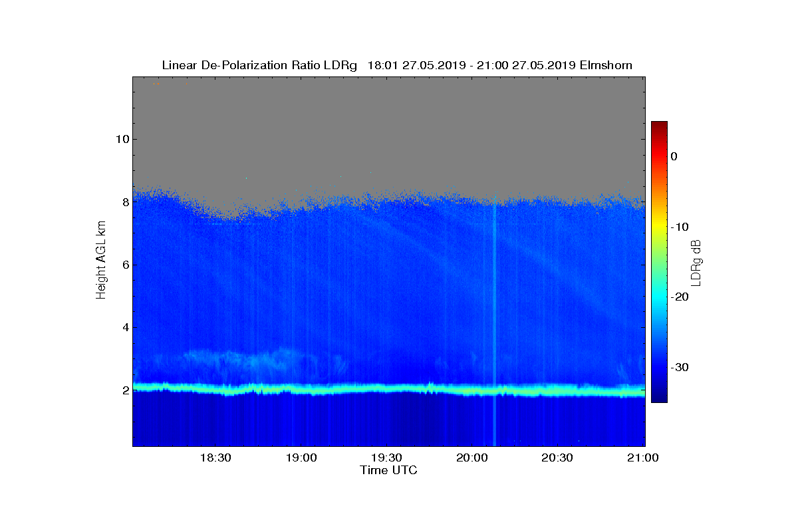This screenshot has height=532, width=798.
Task: Click the height tick label 2
Action: pyautogui.click(x=125, y=390)
